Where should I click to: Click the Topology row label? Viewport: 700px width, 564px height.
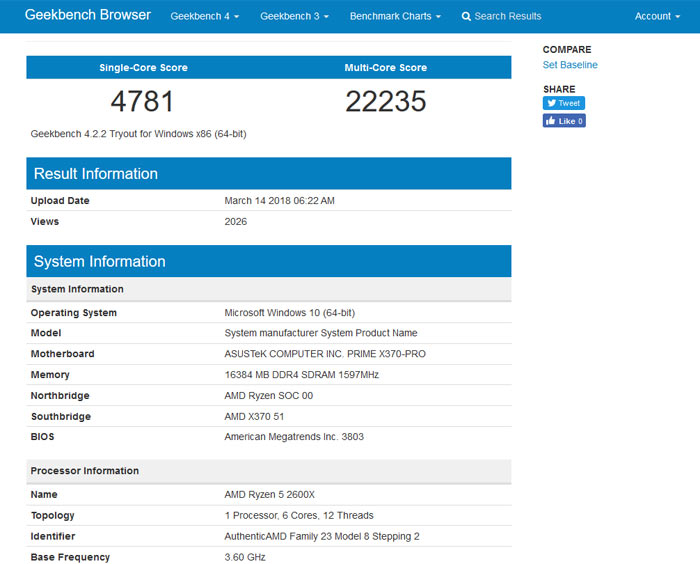coord(52,516)
